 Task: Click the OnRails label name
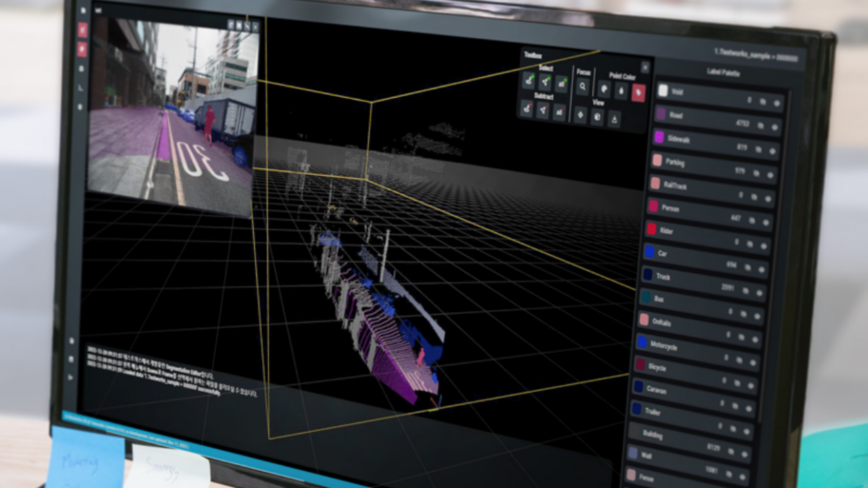(663, 322)
